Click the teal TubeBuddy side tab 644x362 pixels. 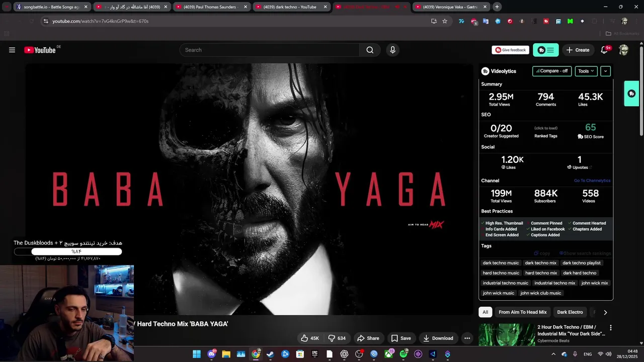pyautogui.click(x=631, y=94)
